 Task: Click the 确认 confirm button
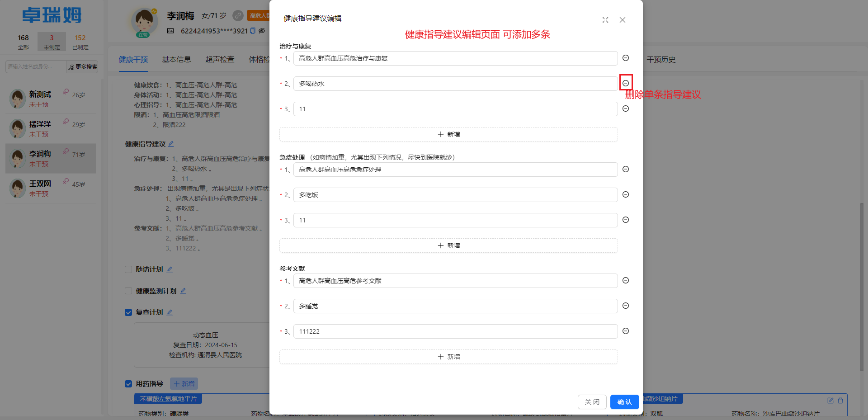point(624,401)
